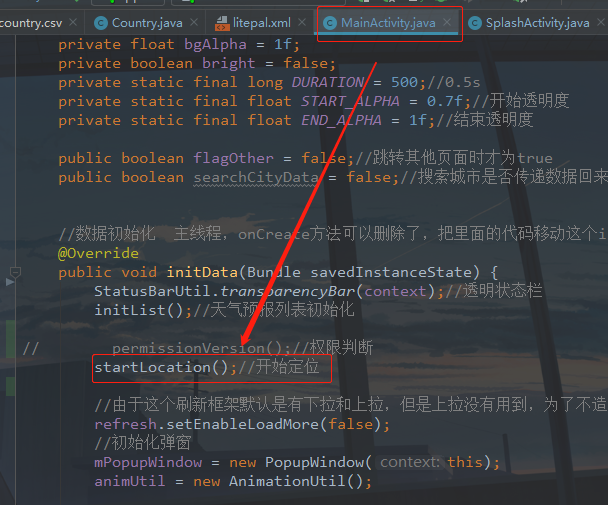Click the START_ALPHA constant
The height and width of the screenshot is (505, 608).
click(350, 101)
